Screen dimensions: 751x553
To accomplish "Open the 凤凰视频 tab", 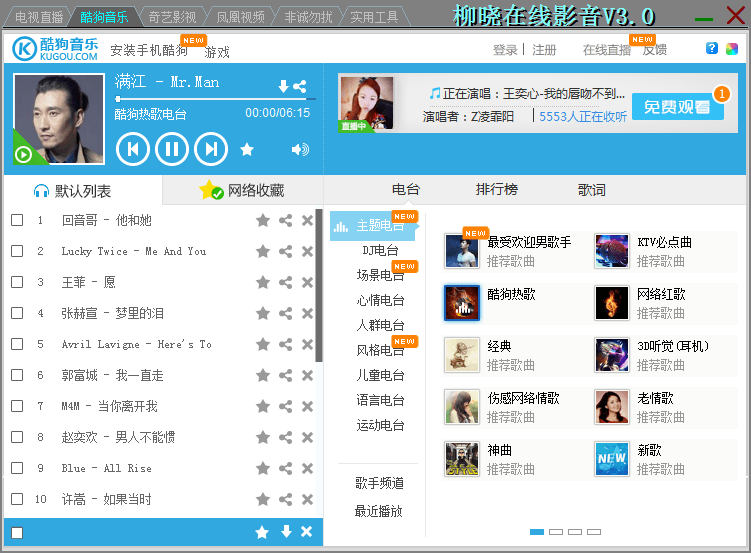I will (240, 17).
